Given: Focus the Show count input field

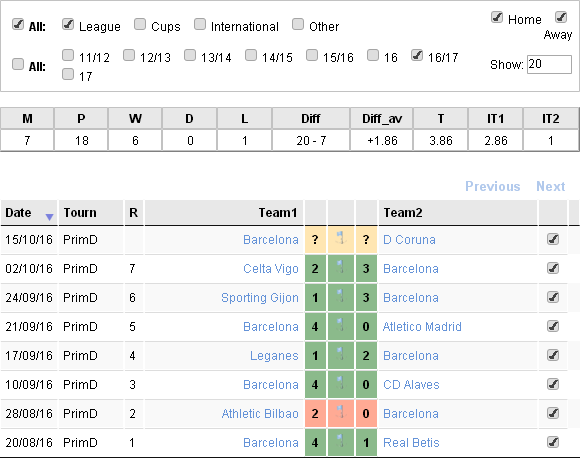Looking at the screenshot, I should click(549, 64).
